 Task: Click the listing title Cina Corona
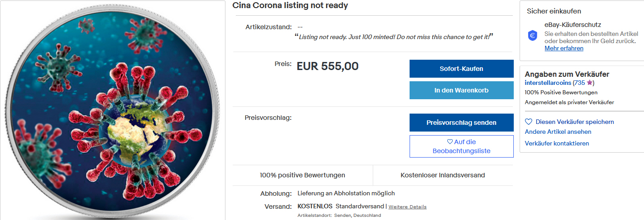tap(290, 6)
